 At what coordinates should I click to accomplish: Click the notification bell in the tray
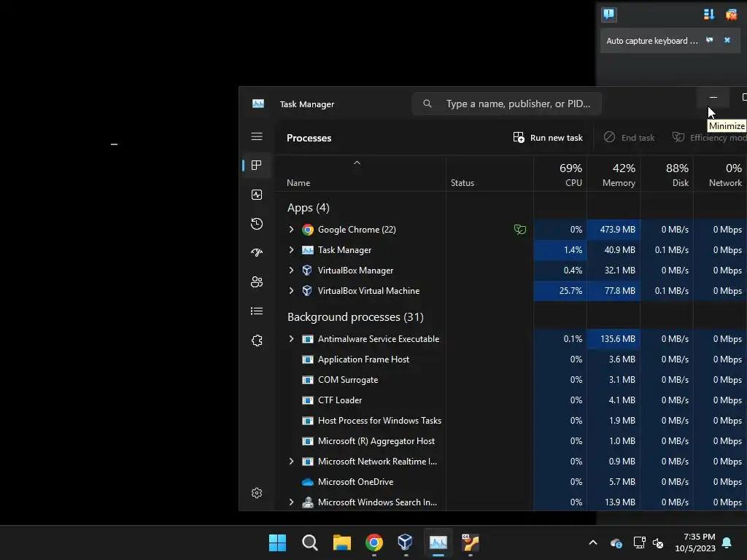click(727, 542)
